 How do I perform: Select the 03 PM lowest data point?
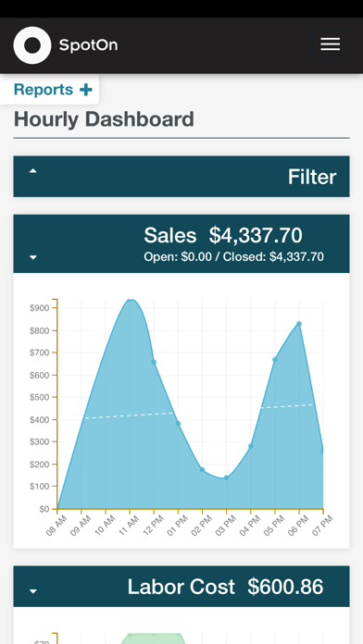[227, 477]
